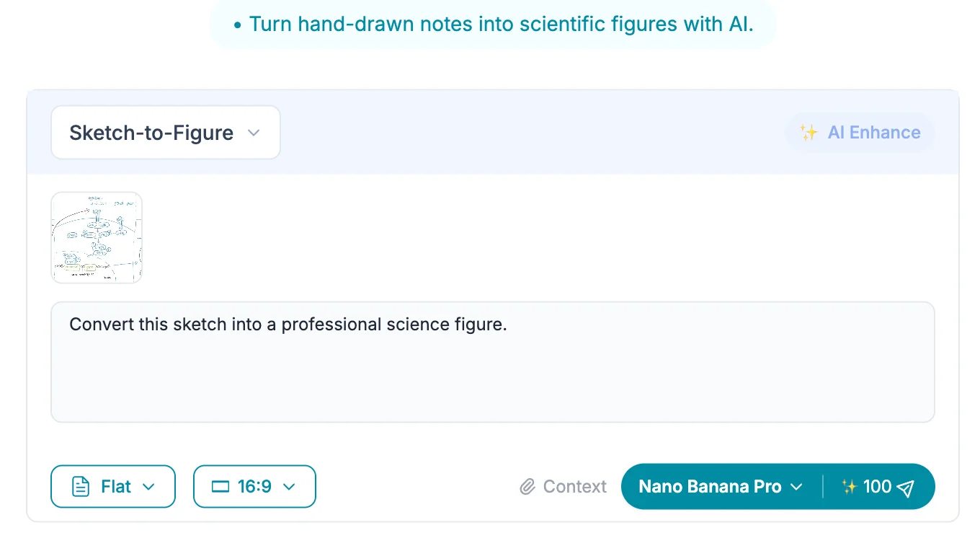Open the Flat style dropdown

[x=113, y=487]
